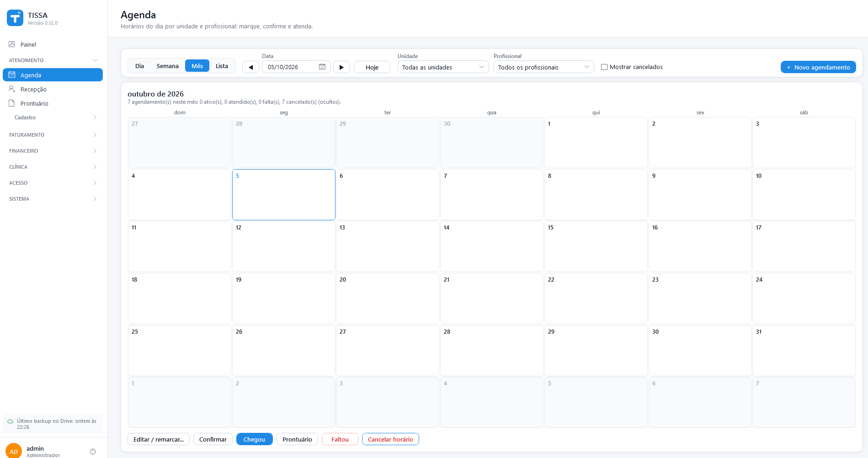Go to next month with right arrow
The image size is (868, 458).
[x=341, y=67]
